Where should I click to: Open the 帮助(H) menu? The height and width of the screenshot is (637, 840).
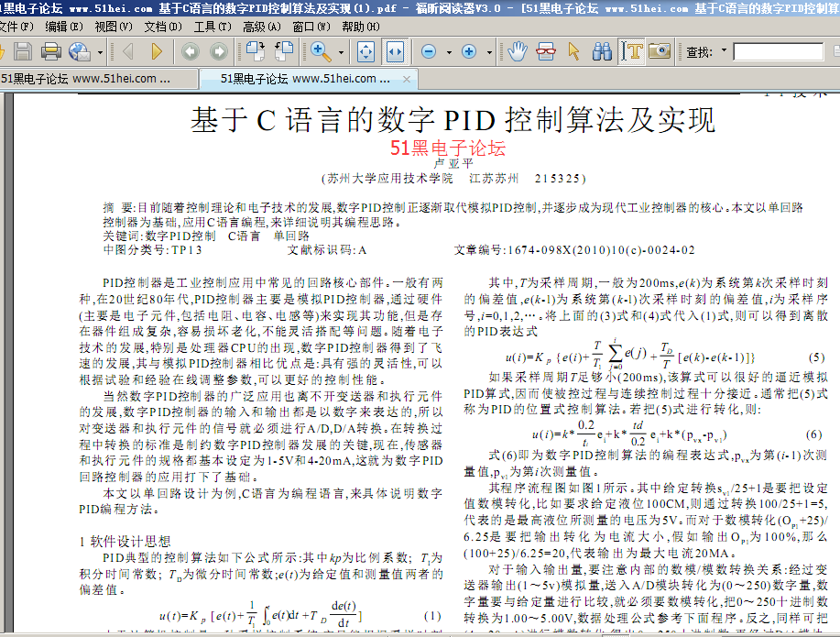(361, 27)
